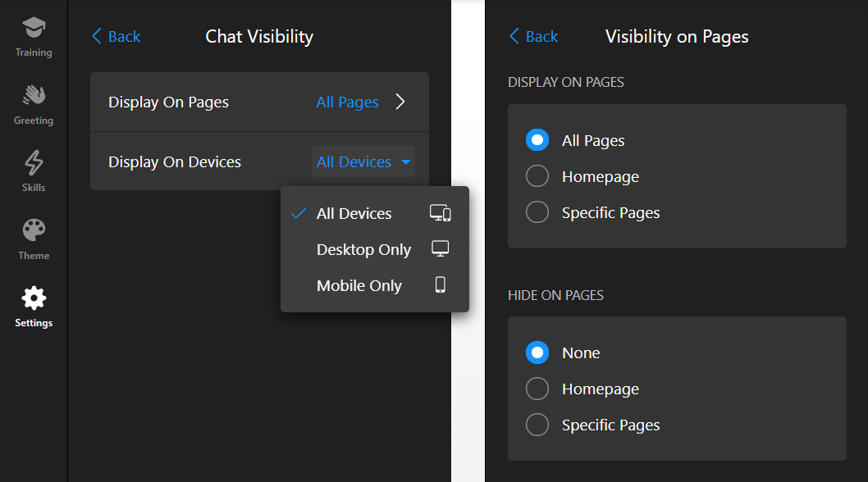Pick the checked All Devices menu option
The width and height of the screenshot is (868, 482).
coord(354,213)
